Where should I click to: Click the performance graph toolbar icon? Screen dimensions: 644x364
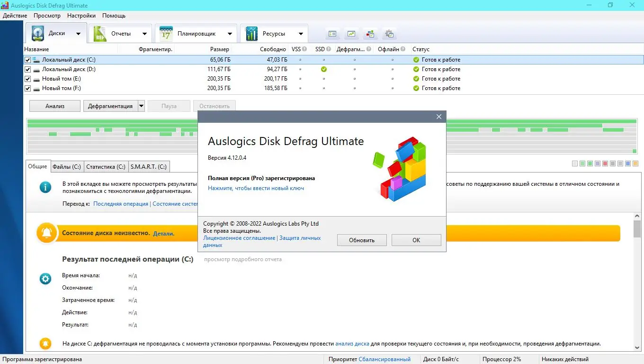[351, 34]
